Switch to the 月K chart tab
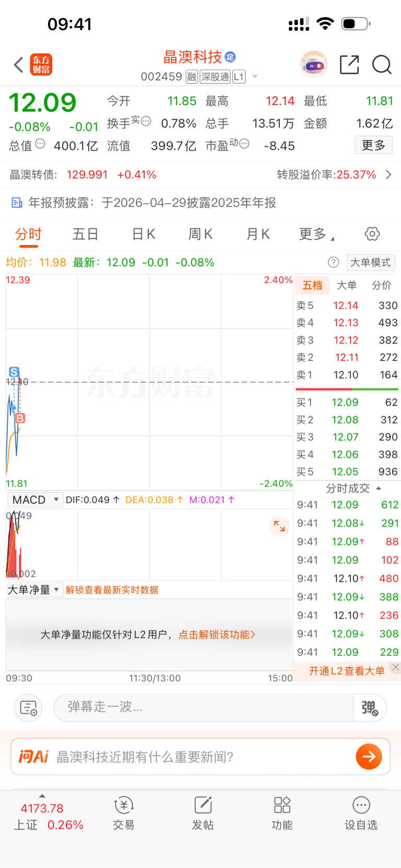This screenshot has height=868, width=401. point(258,234)
